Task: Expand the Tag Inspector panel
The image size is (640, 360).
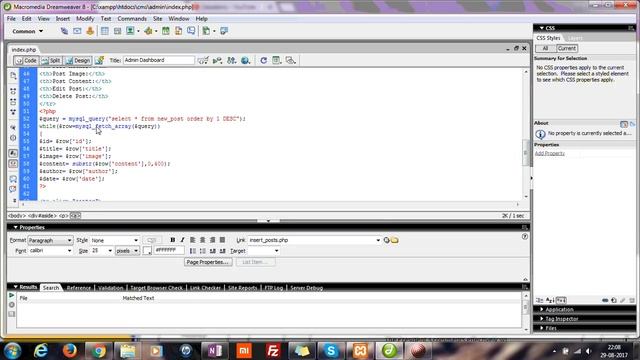Action: point(542,319)
